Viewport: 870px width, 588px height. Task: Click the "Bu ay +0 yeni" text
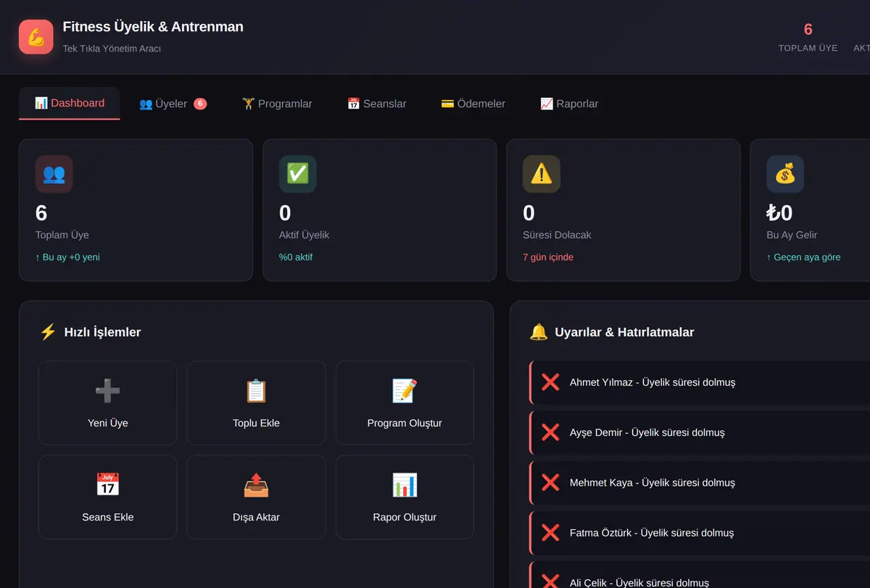tap(67, 257)
